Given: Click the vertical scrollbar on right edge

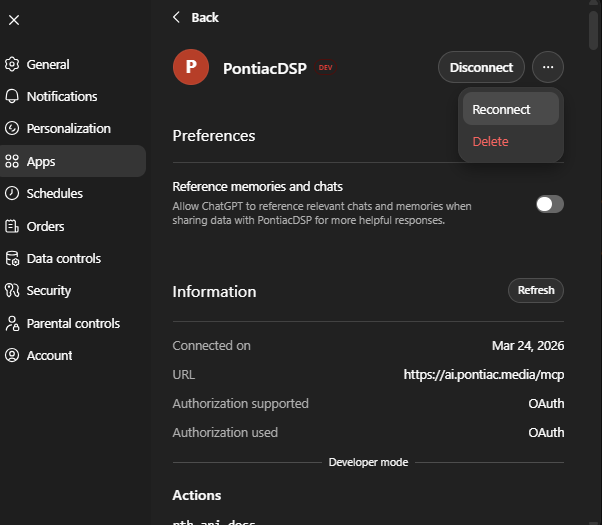Looking at the screenshot, I should (596, 30).
